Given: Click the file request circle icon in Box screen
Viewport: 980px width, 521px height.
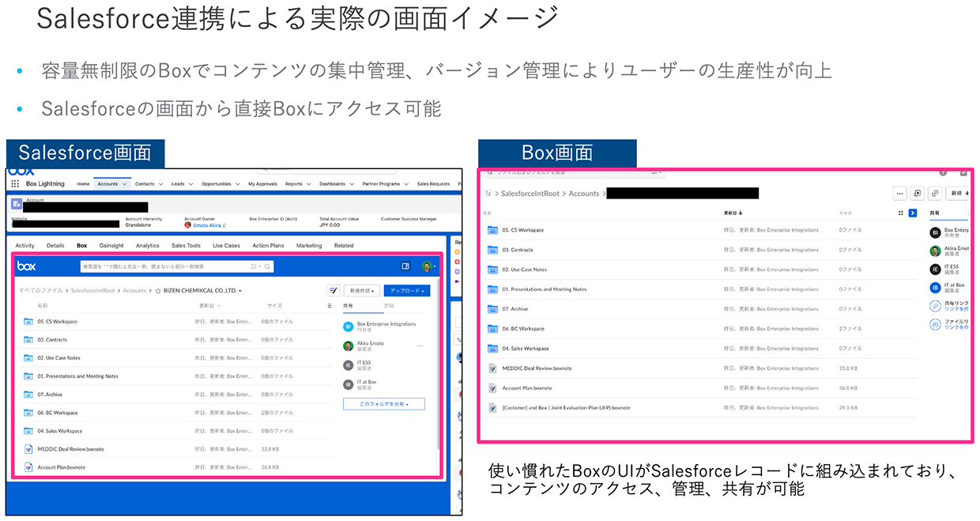Looking at the screenshot, I should (935, 324).
